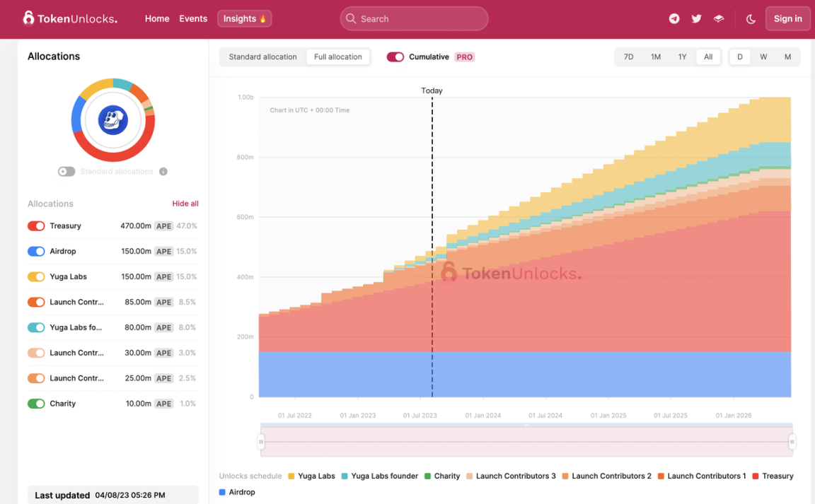
Task: Click Launch Contributors 1 legend square
Action: click(x=661, y=476)
